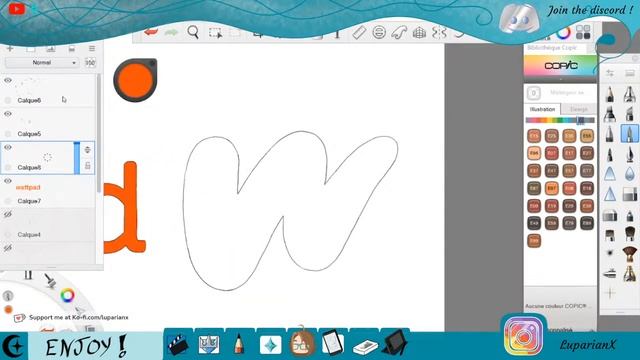Click the green Redo arrow in toolbar
640x360 pixels.
tap(171, 33)
